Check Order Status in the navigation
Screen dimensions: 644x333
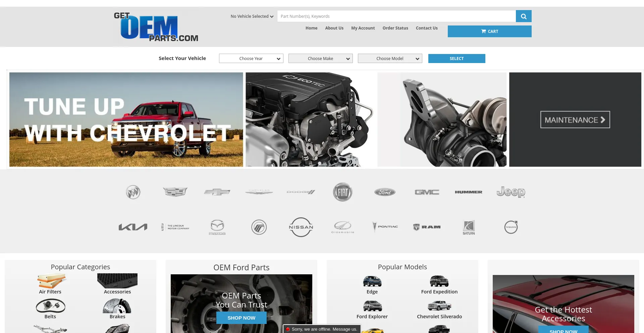[395, 28]
